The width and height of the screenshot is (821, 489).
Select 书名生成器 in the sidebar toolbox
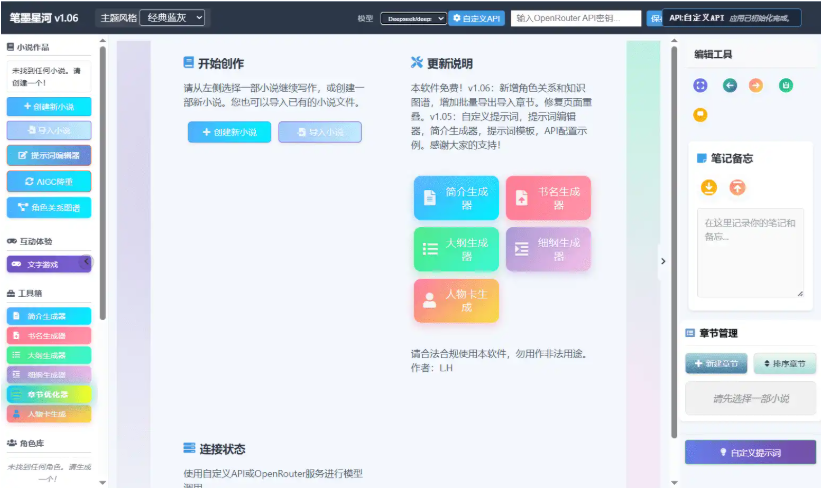pos(49,336)
